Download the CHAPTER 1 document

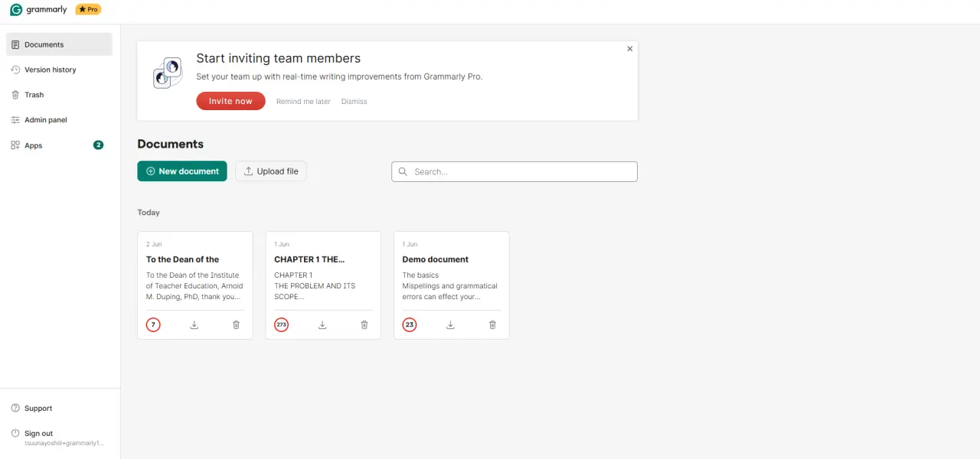[322, 325]
